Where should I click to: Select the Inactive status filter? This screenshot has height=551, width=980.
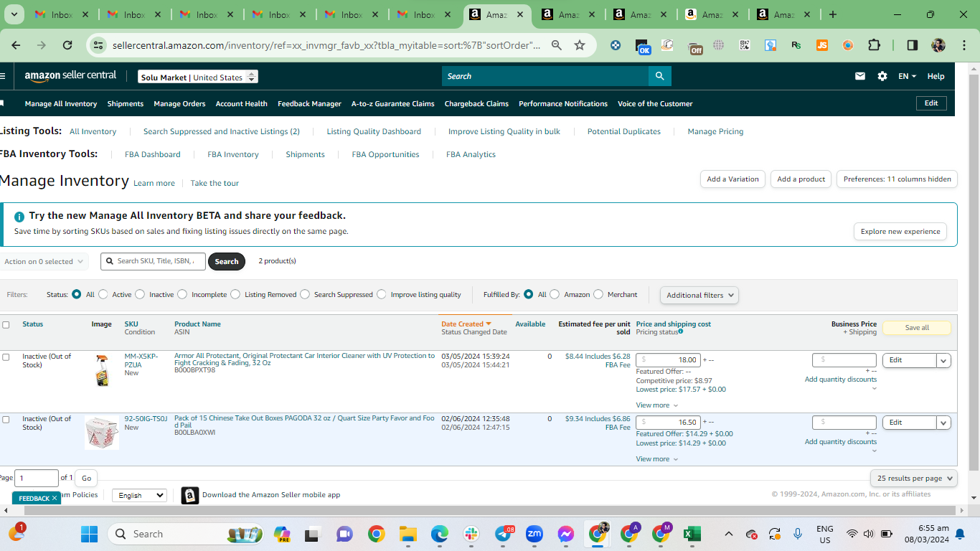[x=140, y=294]
